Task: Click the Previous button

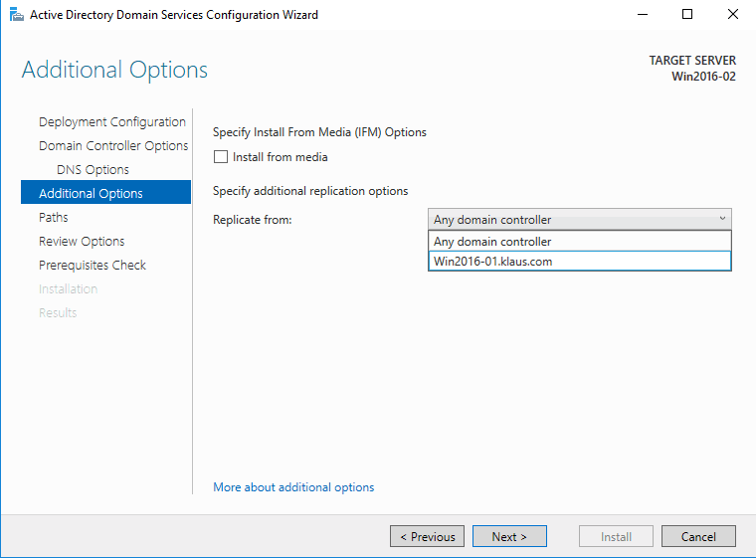Action: pyautogui.click(x=427, y=537)
